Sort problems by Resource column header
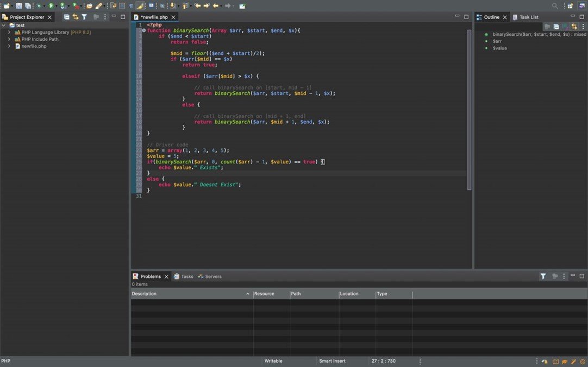This screenshot has height=367, width=588. click(x=272, y=294)
